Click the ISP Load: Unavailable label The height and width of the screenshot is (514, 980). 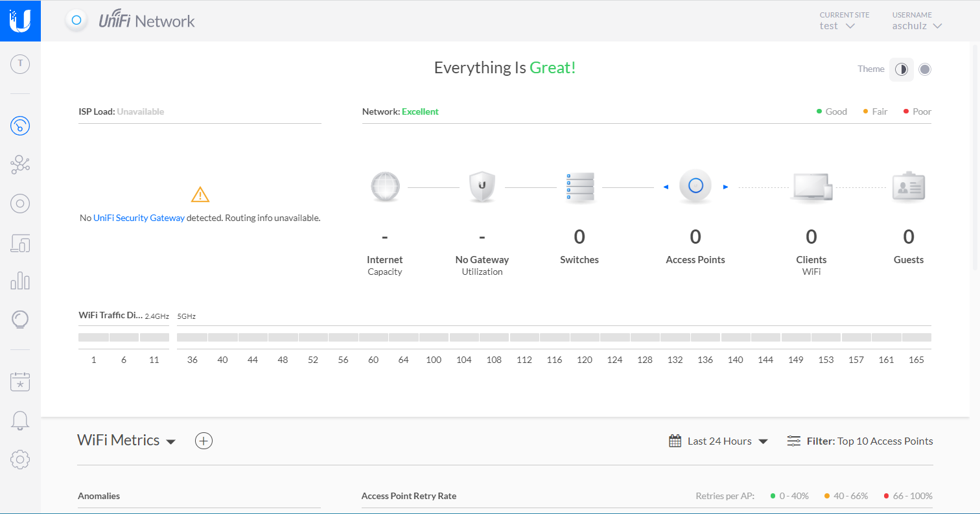click(x=121, y=111)
